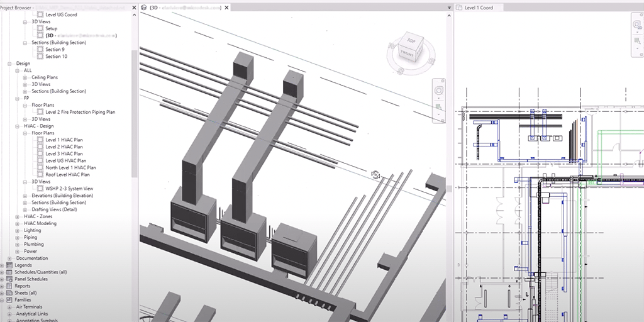Collapse the ALL group expander
The width and height of the screenshot is (644, 322).
(17, 70)
